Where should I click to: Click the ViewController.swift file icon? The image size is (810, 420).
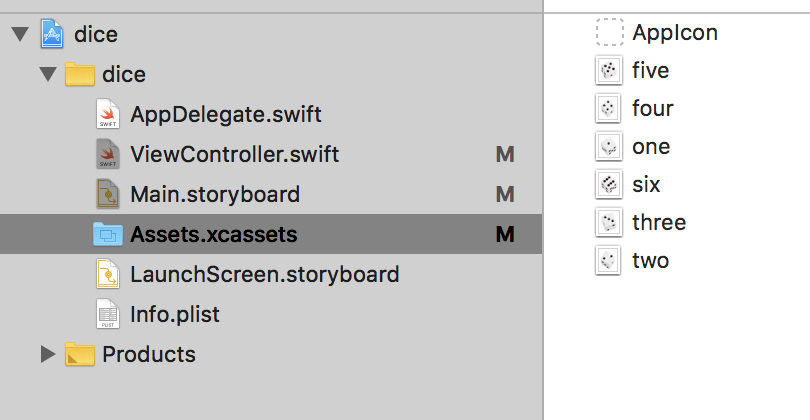108,155
